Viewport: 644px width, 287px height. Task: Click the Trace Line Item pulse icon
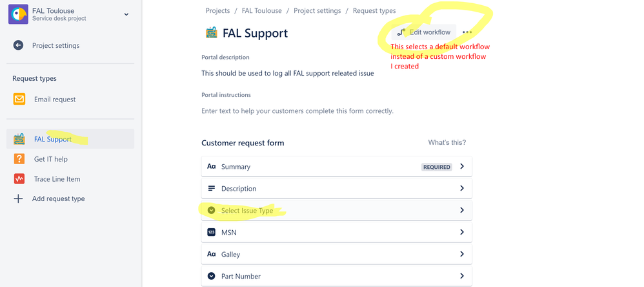coord(19,179)
